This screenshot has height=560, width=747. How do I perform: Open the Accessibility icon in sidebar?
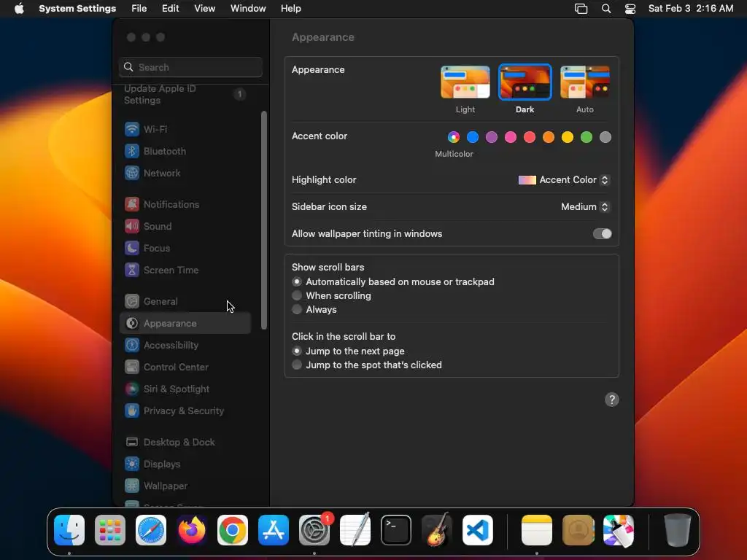132,345
